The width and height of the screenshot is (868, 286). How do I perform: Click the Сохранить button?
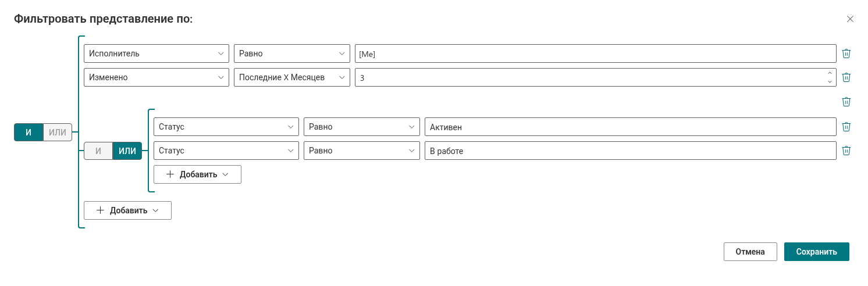817,252
